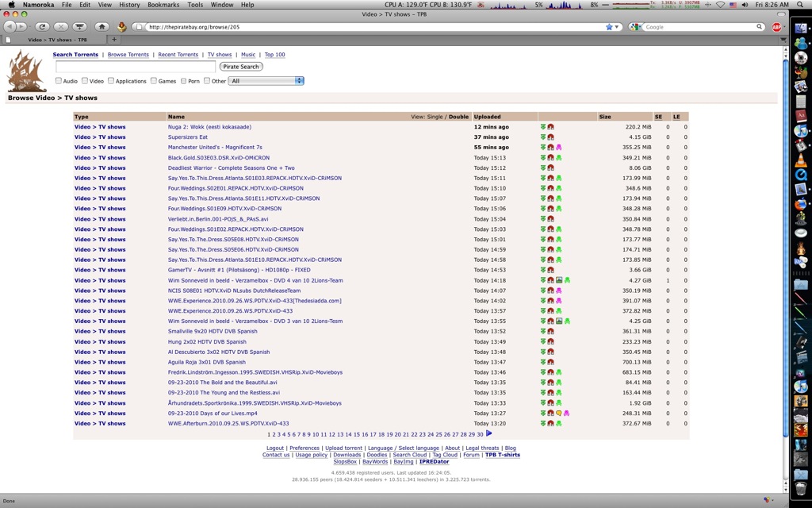Sort by Size column header
Viewport: 812px width, 508px height.
pyautogui.click(x=605, y=117)
